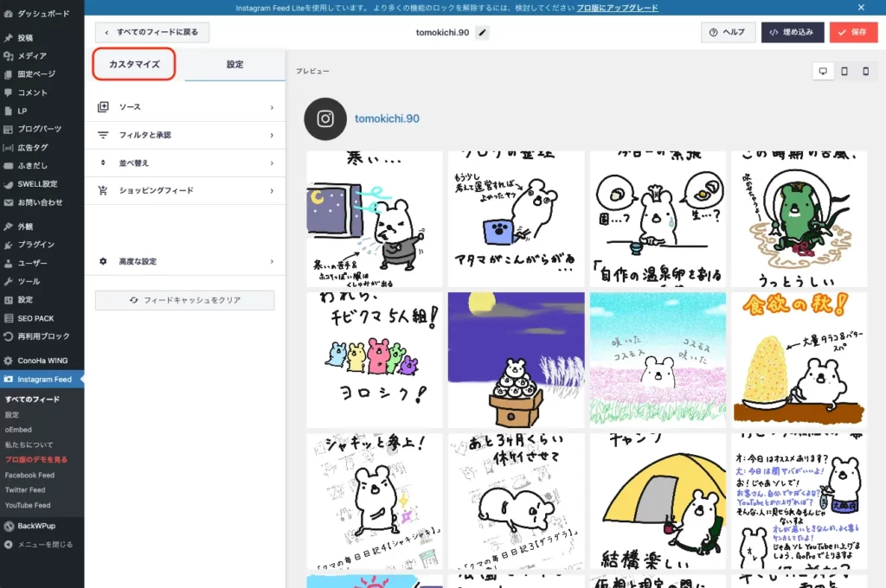Open LP in the sidebar
The image size is (886, 588).
click(42, 111)
